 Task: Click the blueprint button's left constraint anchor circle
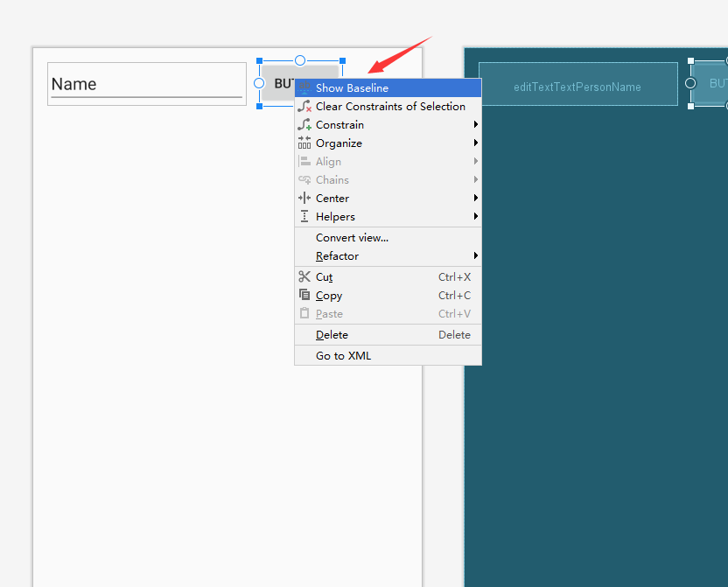(690, 83)
